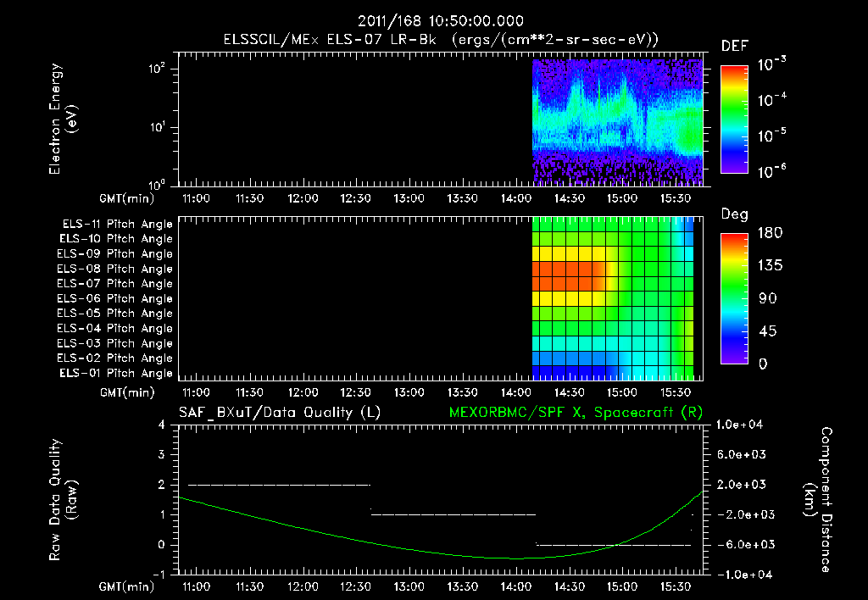Click the Electron Energy (eV) axis label

(x=63, y=119)
